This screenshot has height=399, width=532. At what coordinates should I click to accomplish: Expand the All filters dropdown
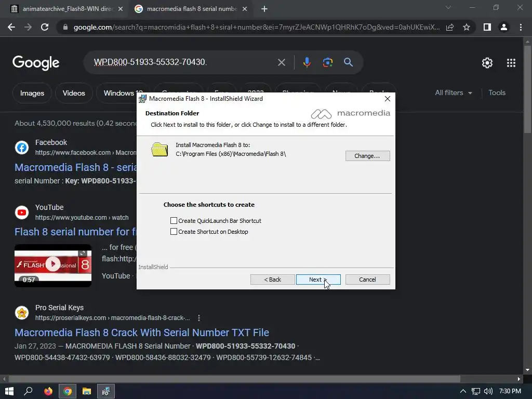454,92
